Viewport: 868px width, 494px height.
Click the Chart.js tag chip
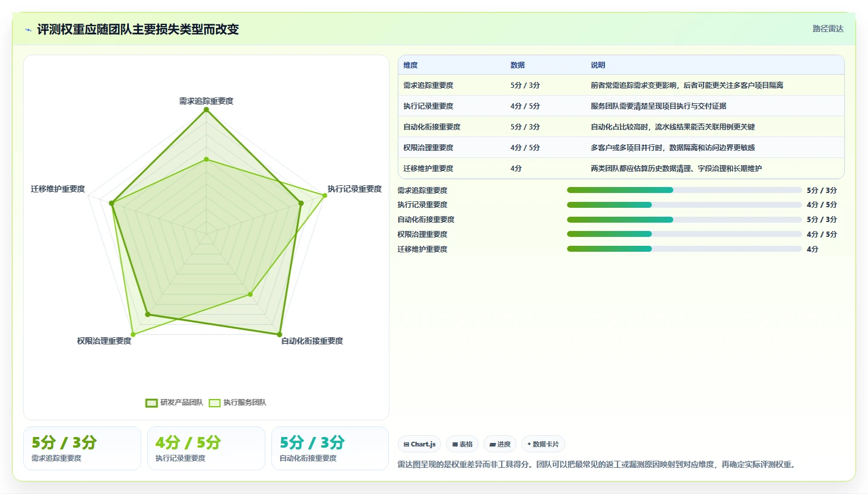(419, 444)
